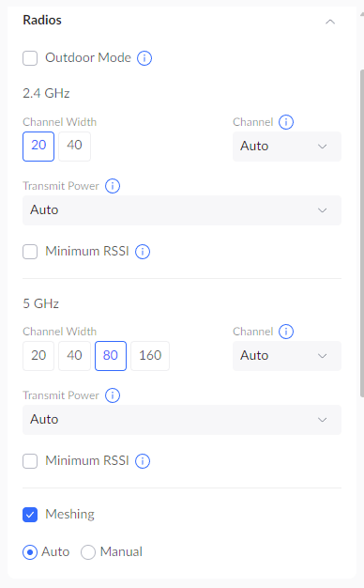Show 2.4 GHz Minimum RSSI info tooltip
The height and width of the screenshot is (588, 364).
[143, 251]
